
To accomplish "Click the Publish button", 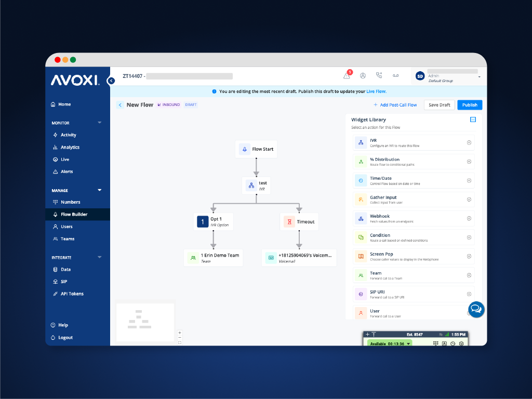I will click(x=470, y=105).
